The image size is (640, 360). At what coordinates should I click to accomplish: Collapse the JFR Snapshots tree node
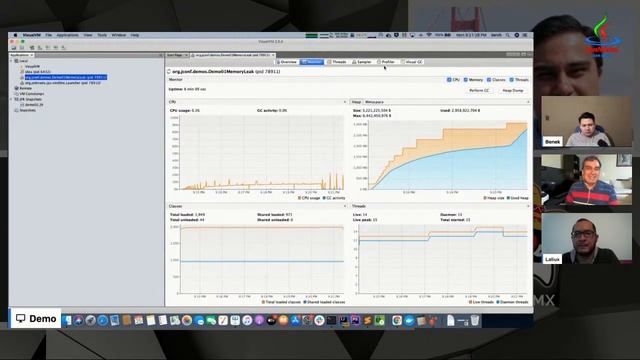pyautogui.click(x=11, y=99)
